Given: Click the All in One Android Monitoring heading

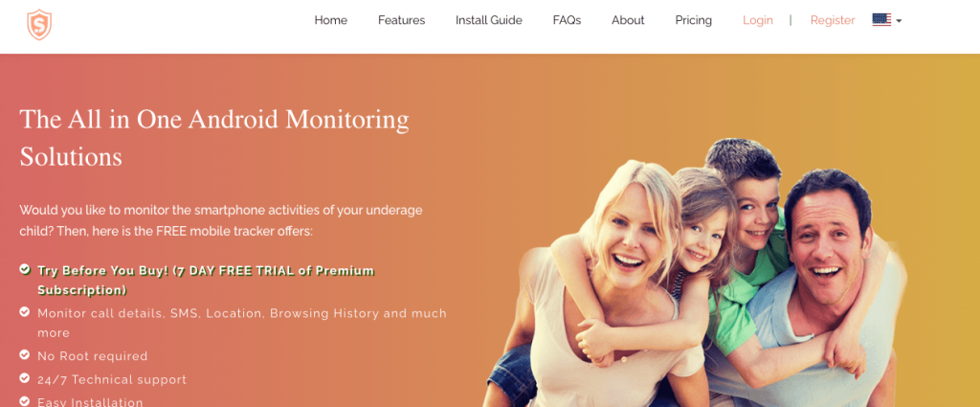Looking at the screenshot, I should (x=214, y=138).
